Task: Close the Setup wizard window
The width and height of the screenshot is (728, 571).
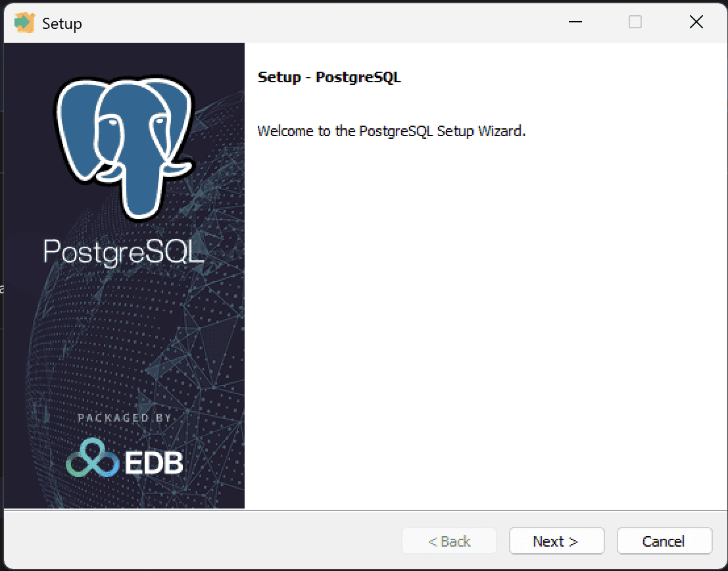Action: (x=696, y=22)
